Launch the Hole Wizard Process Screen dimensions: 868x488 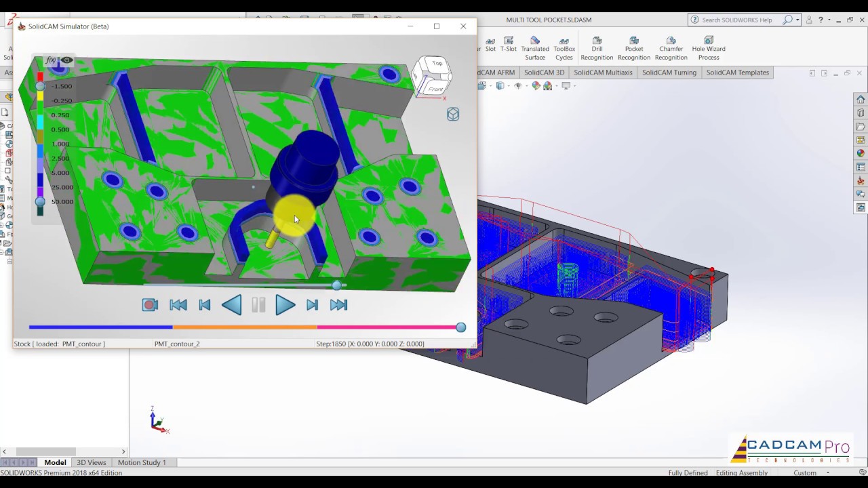point(709,49)
